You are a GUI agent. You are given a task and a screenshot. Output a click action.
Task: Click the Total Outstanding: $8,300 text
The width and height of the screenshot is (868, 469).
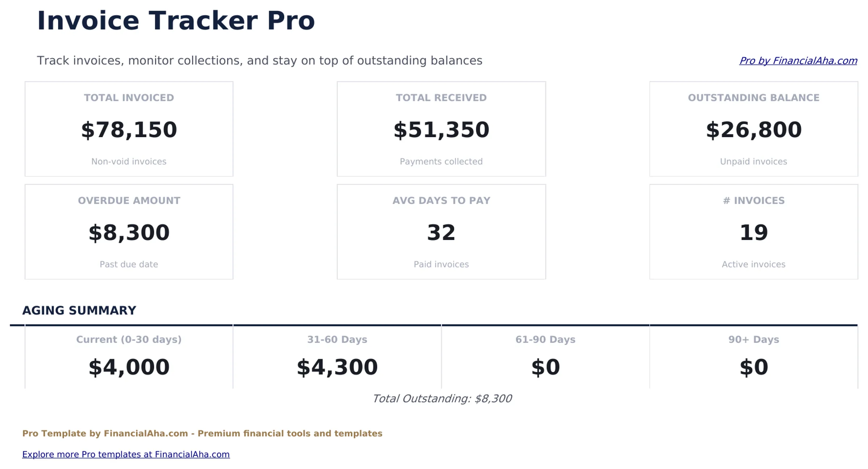442,398
